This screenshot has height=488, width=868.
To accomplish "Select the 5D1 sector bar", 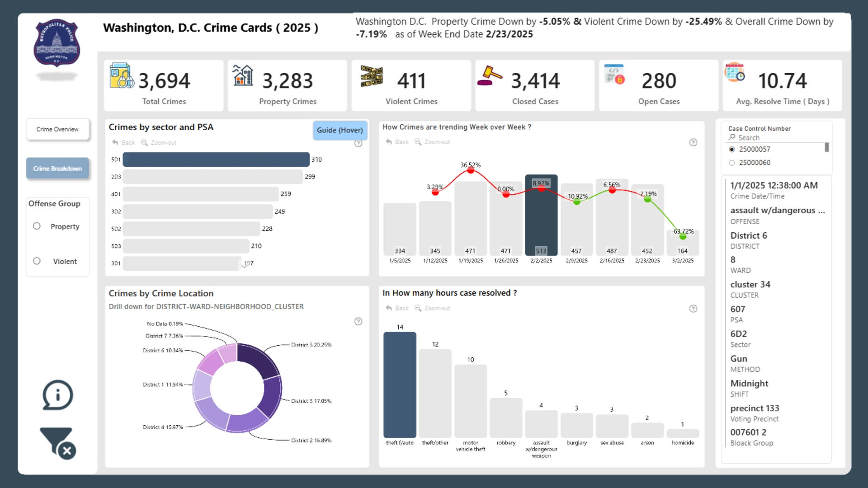I will pos(216,160).
